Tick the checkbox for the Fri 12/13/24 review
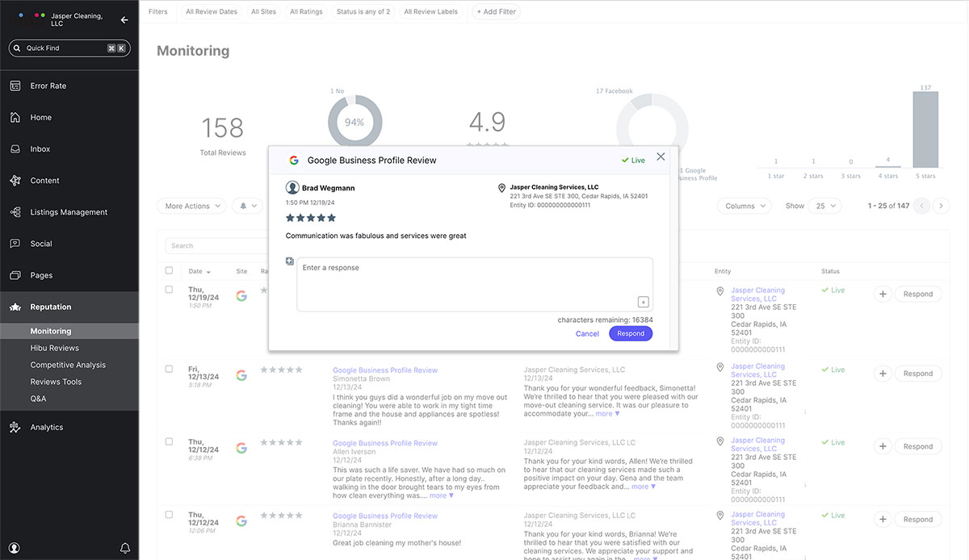The height and width of the screenshot is (560, 969). coord(169,369)
